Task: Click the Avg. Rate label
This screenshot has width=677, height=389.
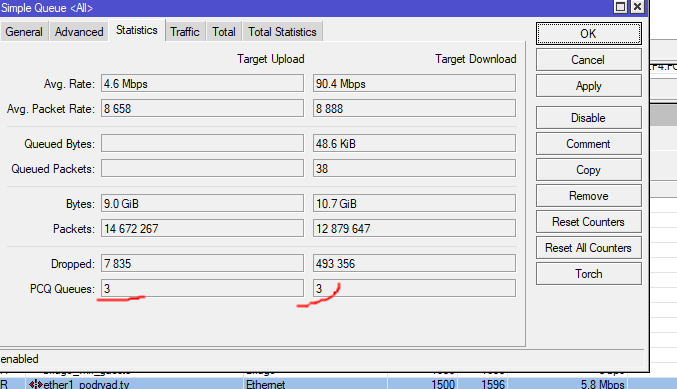Action: point(69,84)
